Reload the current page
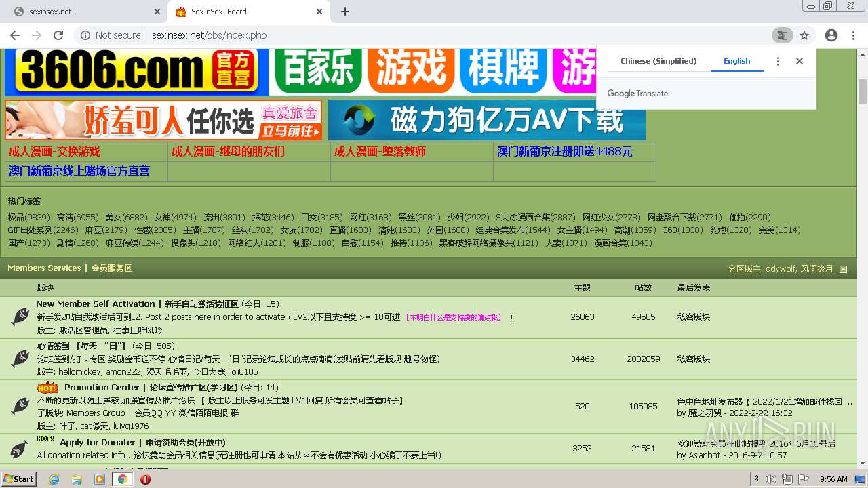 coord(58,35)
